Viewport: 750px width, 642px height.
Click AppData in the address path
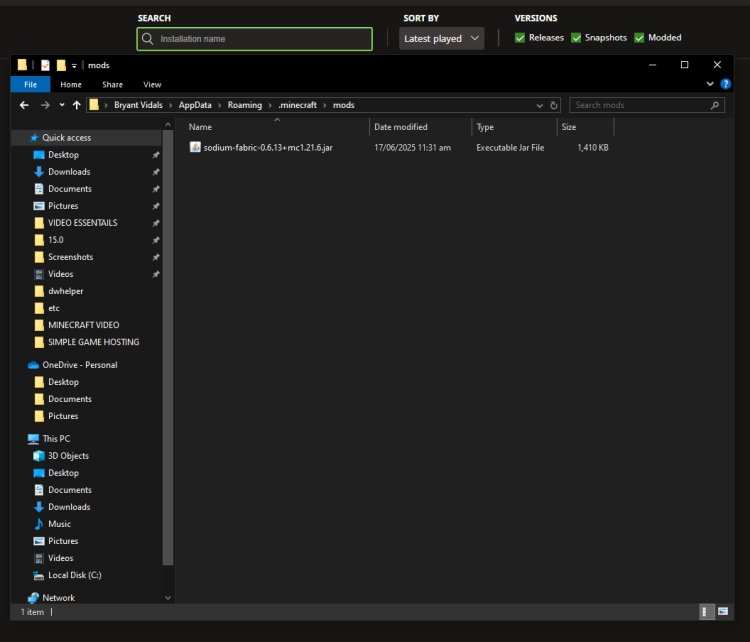pos(195,105)
